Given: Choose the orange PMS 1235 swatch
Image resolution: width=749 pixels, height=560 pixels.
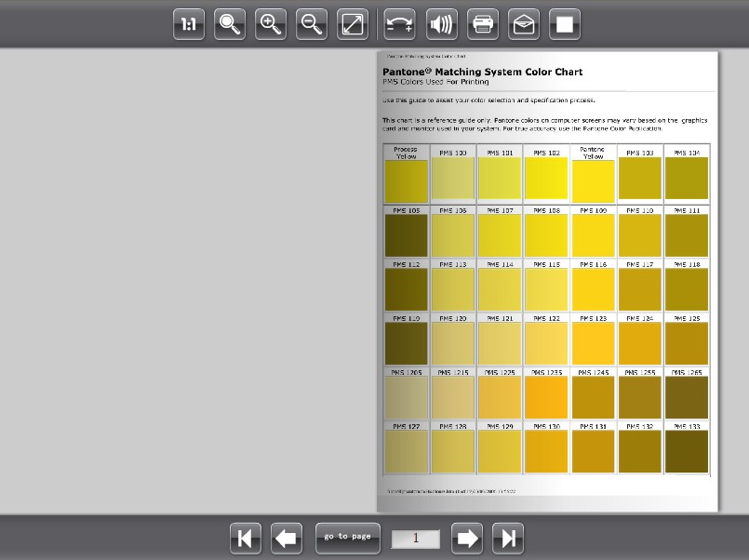Looking at the screenshot, I should point(546,397).
